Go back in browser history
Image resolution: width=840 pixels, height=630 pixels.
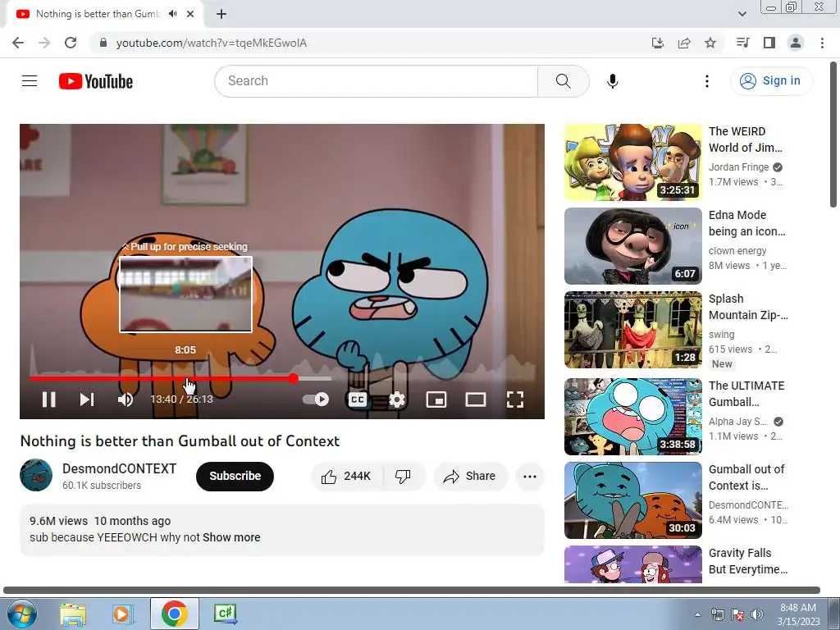click(x=18, y=43)
